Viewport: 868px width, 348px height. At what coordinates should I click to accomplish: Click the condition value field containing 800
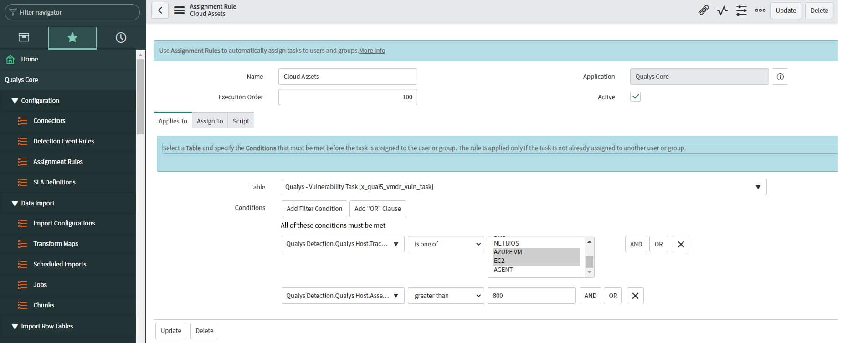(531, 296)
